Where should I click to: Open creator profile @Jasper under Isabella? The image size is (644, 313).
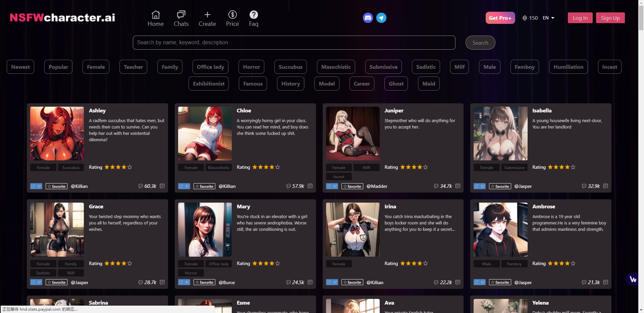523,186
